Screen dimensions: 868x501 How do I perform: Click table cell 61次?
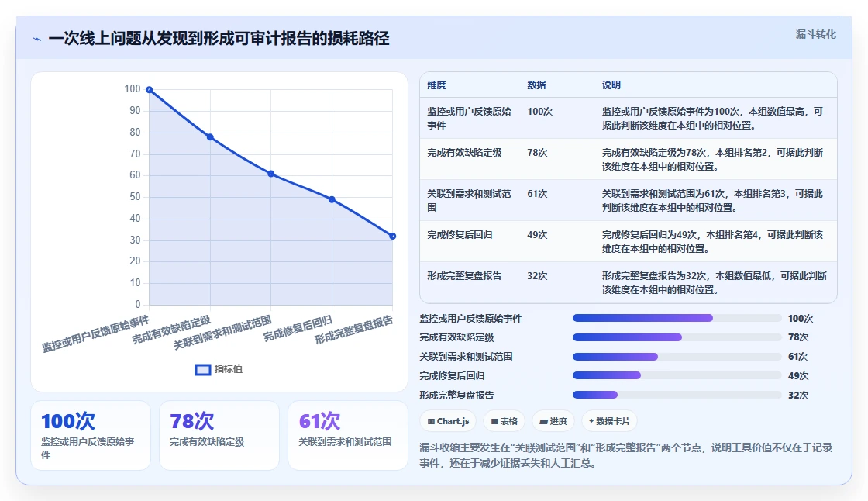point(537,193)
